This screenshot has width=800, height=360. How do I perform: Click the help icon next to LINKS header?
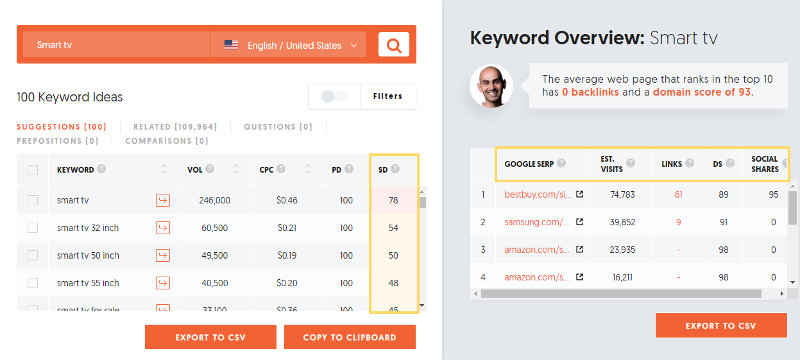690,163
